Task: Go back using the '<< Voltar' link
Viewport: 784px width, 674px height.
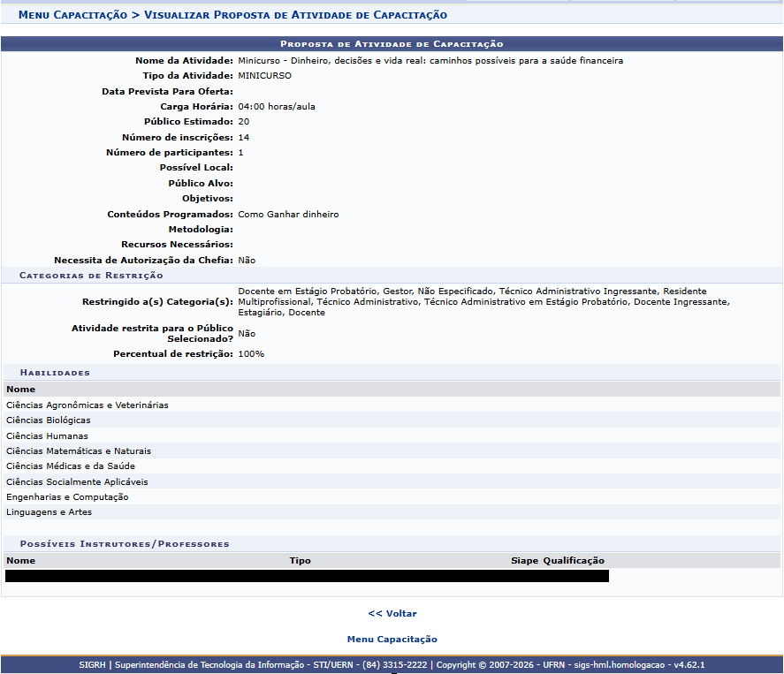Action: 392,614
